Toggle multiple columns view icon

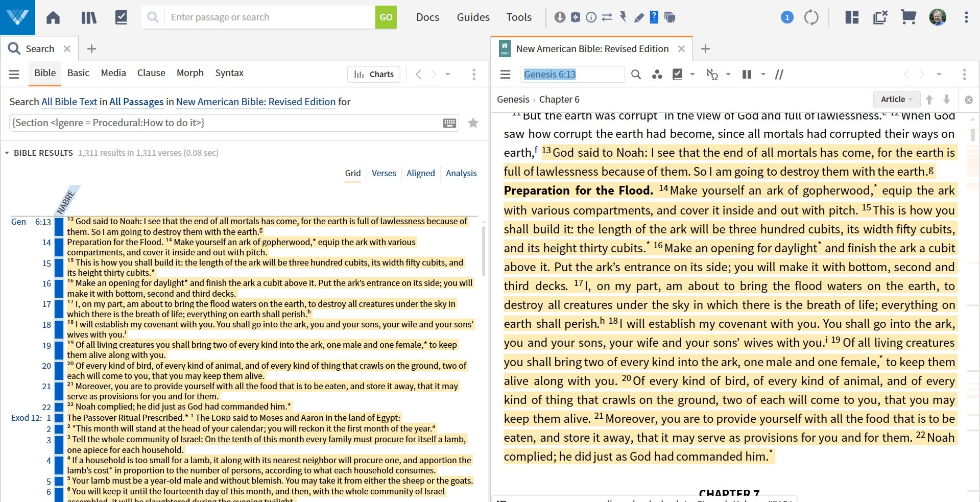tap(747, 75)
